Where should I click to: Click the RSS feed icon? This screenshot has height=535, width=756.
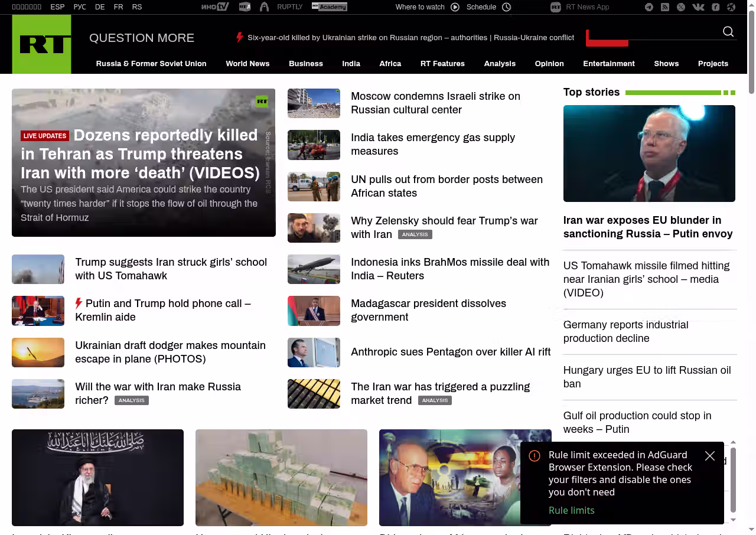point(665,7)
